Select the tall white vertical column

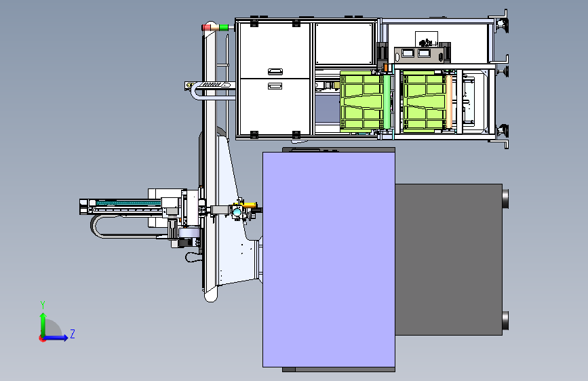[x=210, y=161]
